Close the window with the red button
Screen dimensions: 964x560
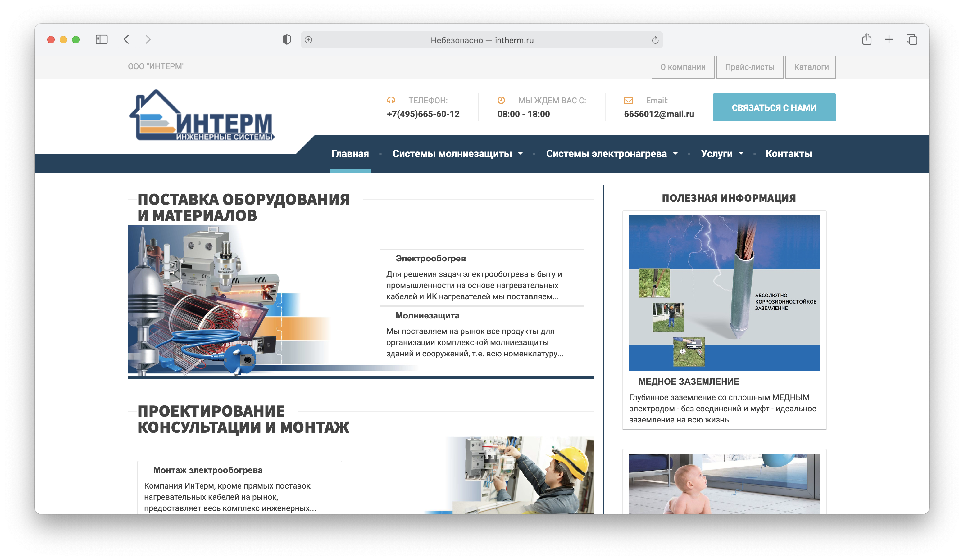[x=51, y=40]
